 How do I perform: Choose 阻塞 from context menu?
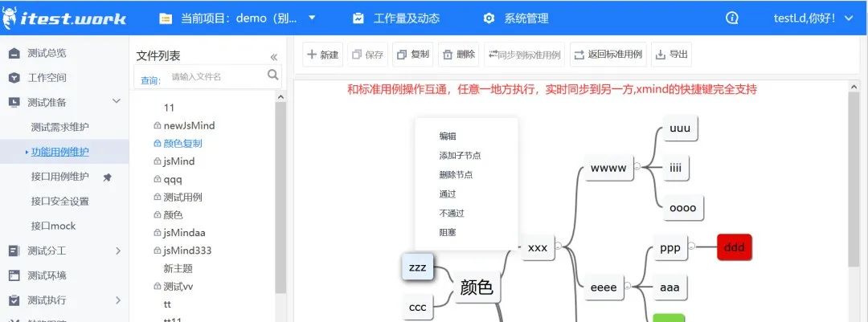(x=448, y=232)
